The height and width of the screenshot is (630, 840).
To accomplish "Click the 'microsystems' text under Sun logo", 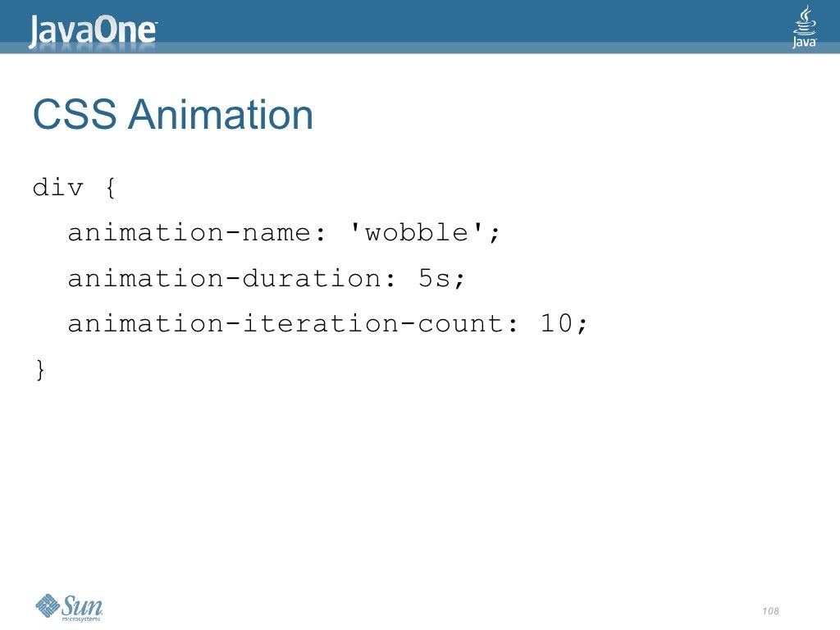I will [81, 619].
